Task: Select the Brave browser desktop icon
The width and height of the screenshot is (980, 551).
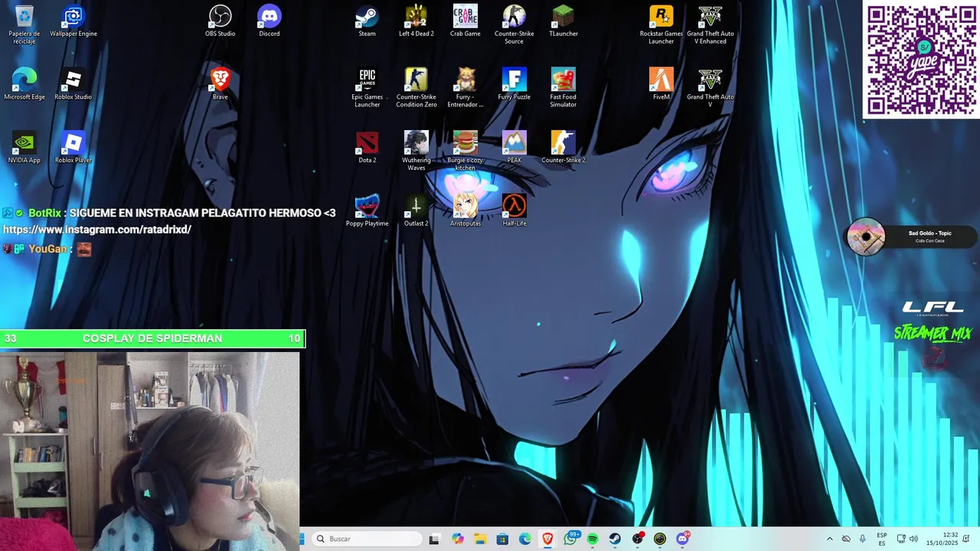Action: pos(220,84)
